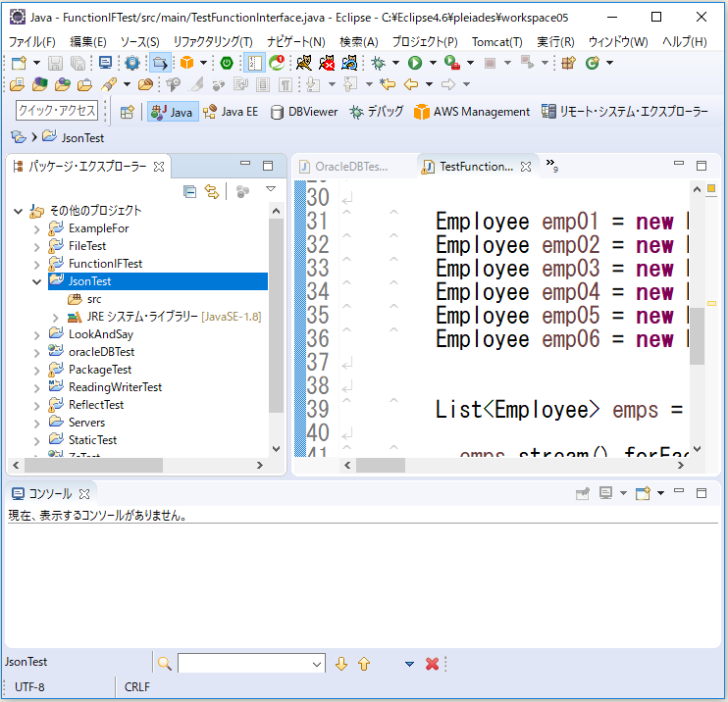728x702 pixels.
Task: Open リモート・システム・エクスプローラー perspective
Action: (x=624, y=112)
